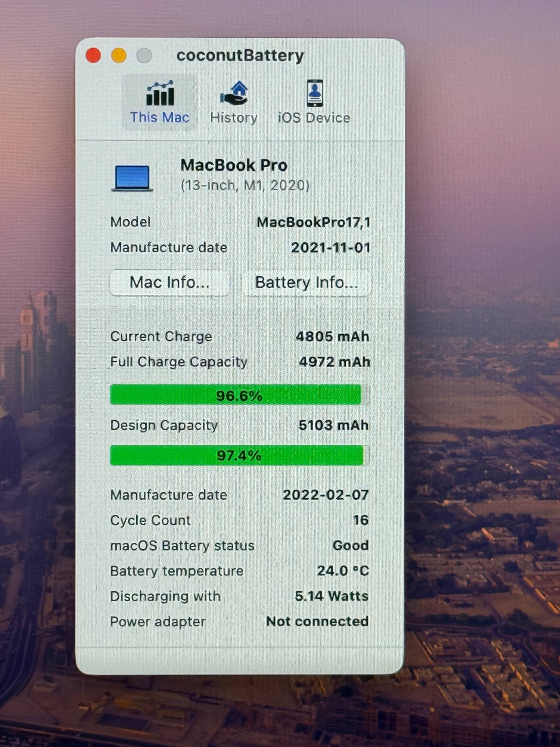Click the Good battery status value
The height and width of the screenshot is (747, 560).
351,546
